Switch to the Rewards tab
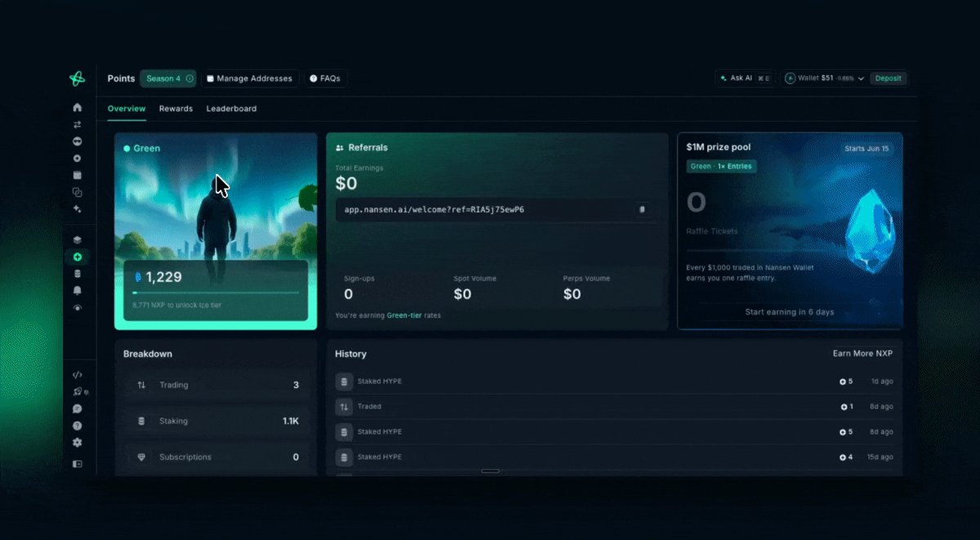Viewport: 980px width, 540px height. [x=176, y=109]
